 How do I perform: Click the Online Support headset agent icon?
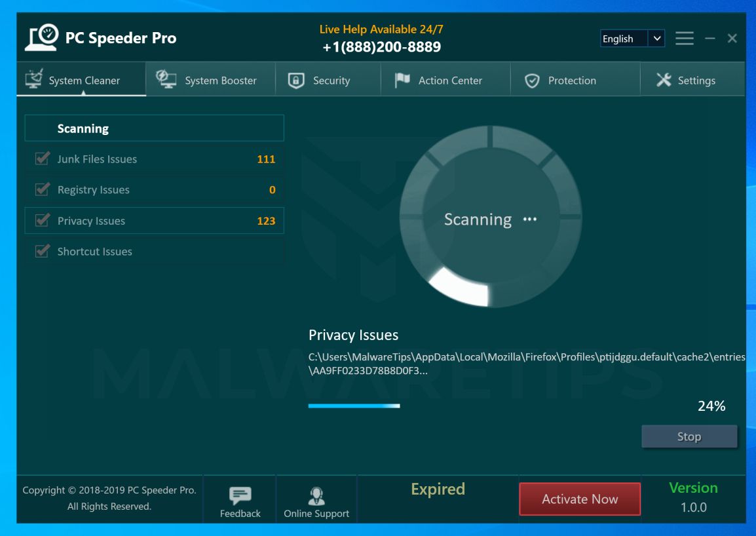(316, 495)
